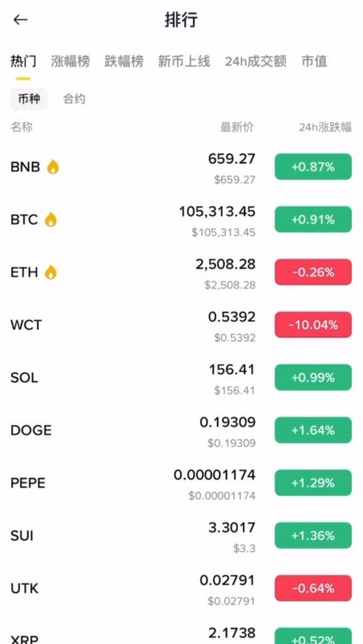Open the SOL coin row
The image size is (363, 644).
point(181,377)
